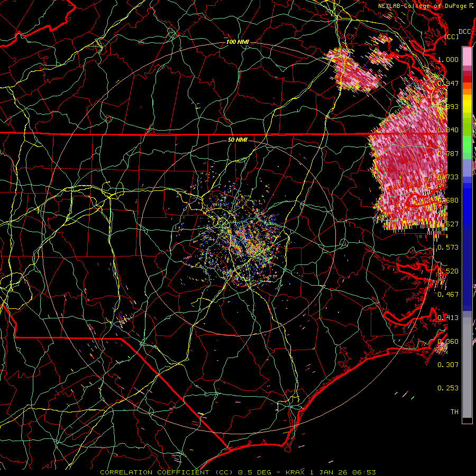Click the 0.573 value on color scale
This screenshot has height=476, width=476.
click(x=448, y=248)
